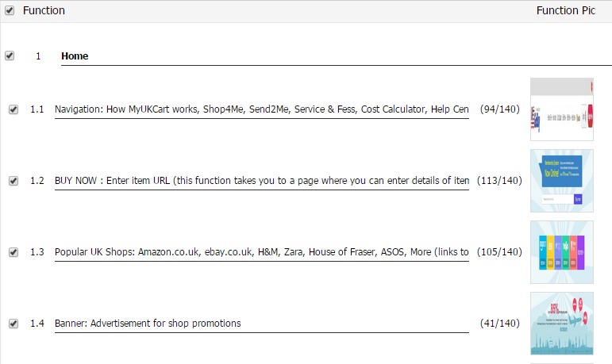Click the 94/140 character counter
Image resolution: width=612 pixels, height=364 pixels.
(499, 109)
